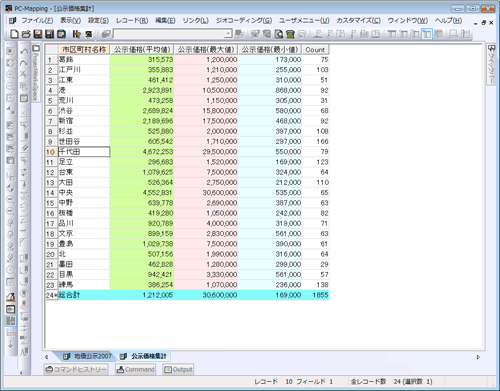Expand the クイックバー side tab at right
Screen dimensions: 500x391
coord(491,64)
